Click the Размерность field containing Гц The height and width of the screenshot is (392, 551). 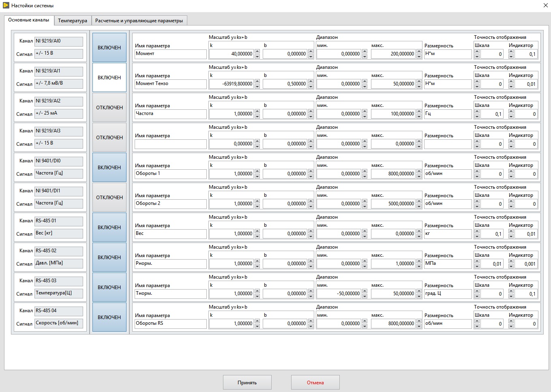pos(448,114)
